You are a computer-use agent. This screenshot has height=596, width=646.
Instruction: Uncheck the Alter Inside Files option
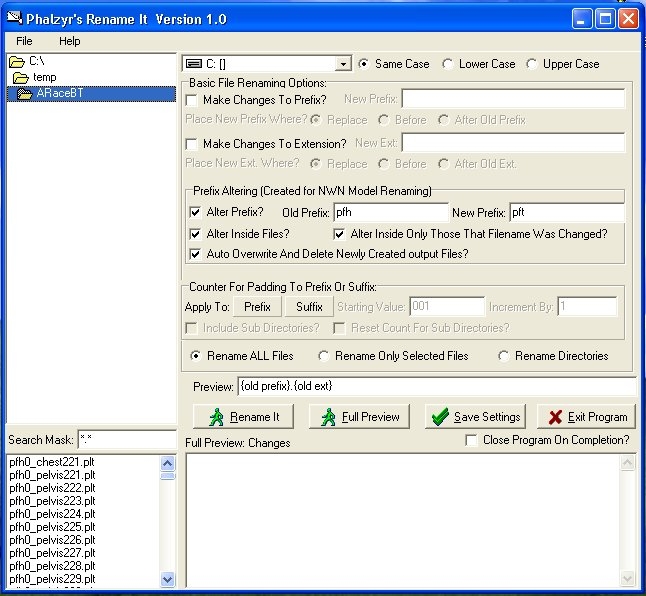[x=195, y=234]
